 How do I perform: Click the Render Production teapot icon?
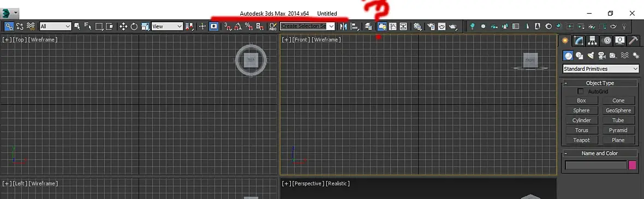click(x=452, y=26)
